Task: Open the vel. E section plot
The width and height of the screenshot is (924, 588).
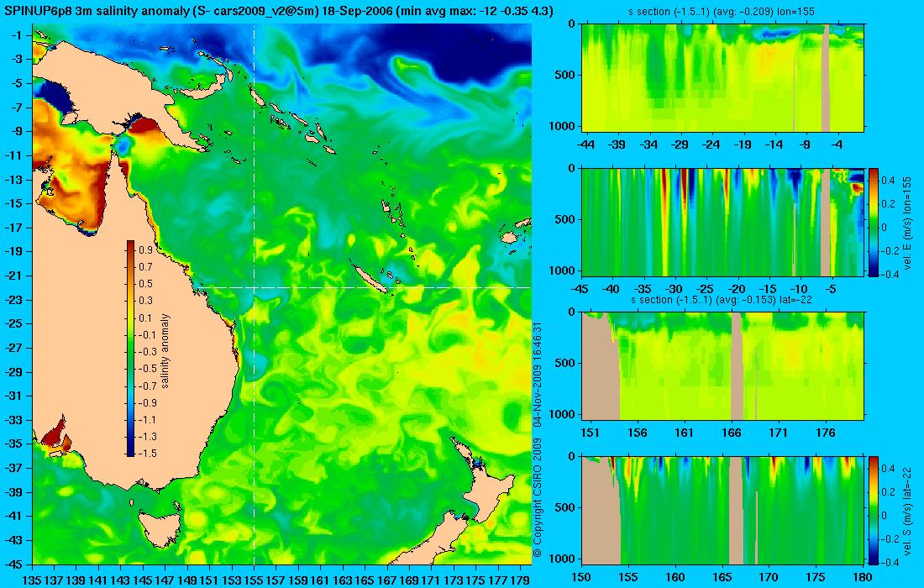Action: [x=723, y=222]
